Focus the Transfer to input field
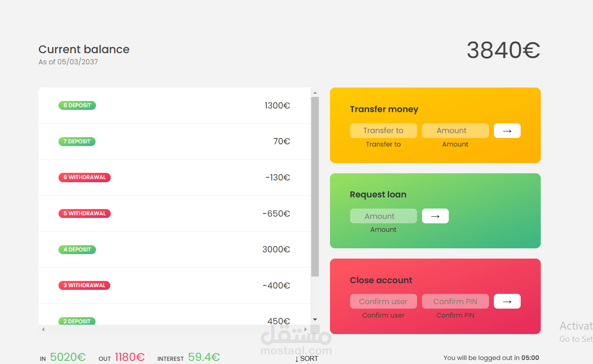The height and width of the screenshot is (364, 593). pyautogui.click(x=384, y=131)
